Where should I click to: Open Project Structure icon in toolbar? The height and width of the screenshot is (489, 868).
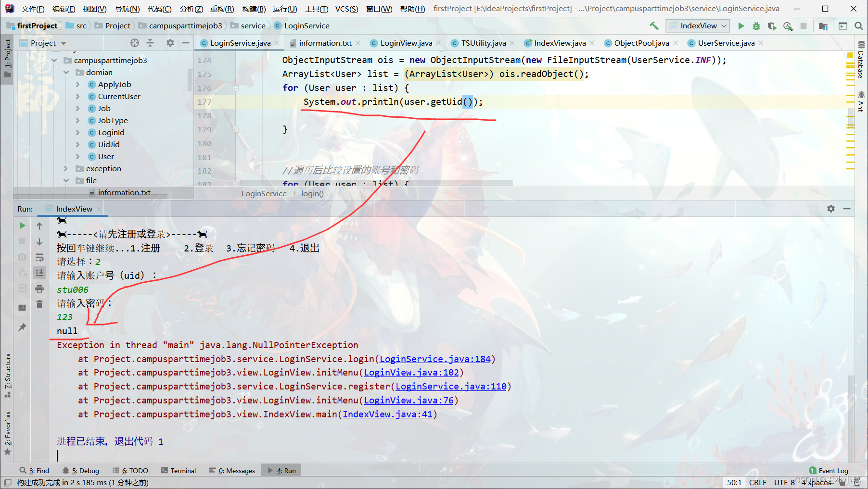tap(823, 26)
